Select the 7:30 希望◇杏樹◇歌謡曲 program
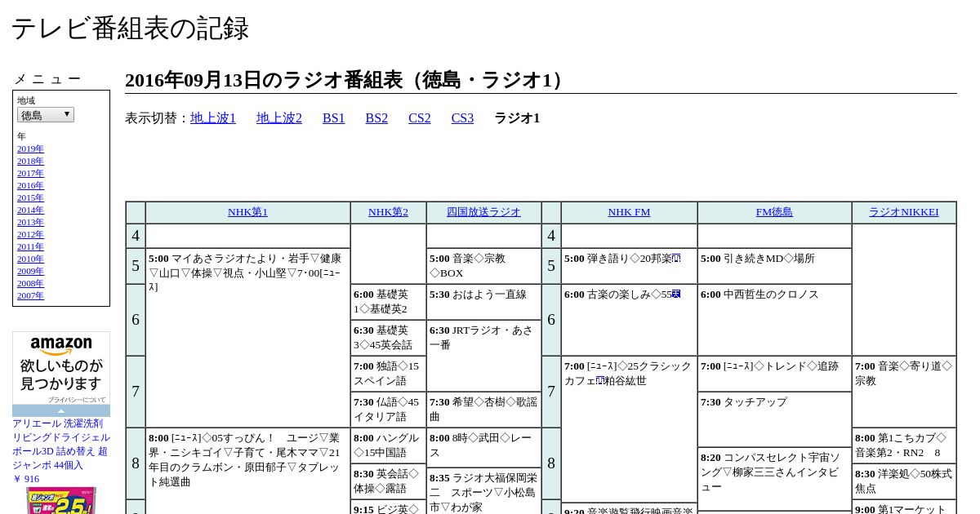This screenshot has height=514, width=980. point(483,410)
